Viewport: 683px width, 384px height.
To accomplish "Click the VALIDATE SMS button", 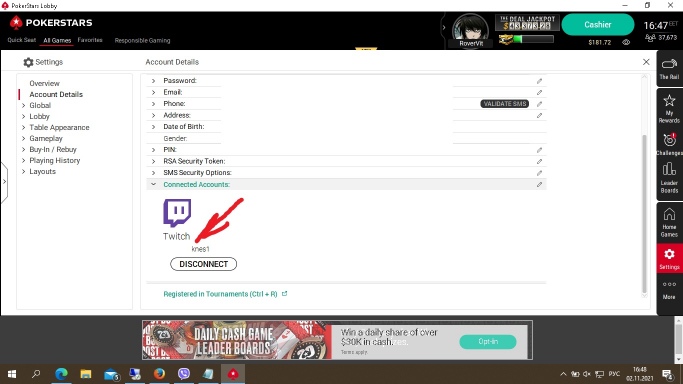I will click(504, 104).
